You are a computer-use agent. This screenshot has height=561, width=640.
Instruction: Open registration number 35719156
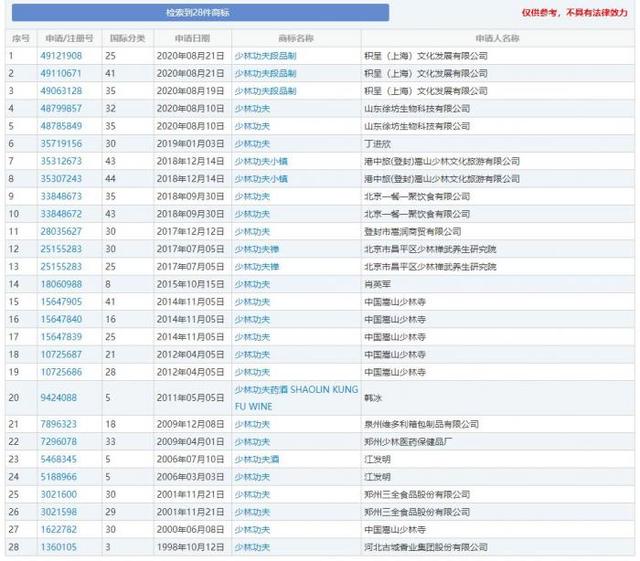pos(60,143)
